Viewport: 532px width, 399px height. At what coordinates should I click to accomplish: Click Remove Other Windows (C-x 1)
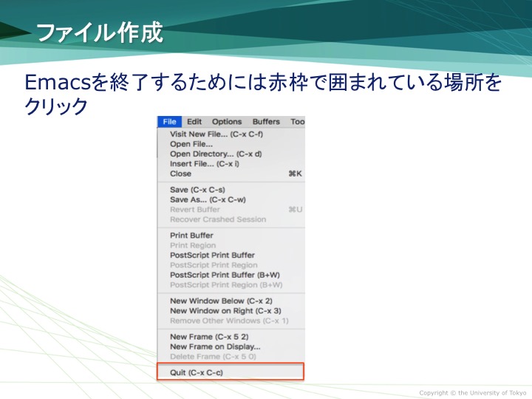point(231,321)
